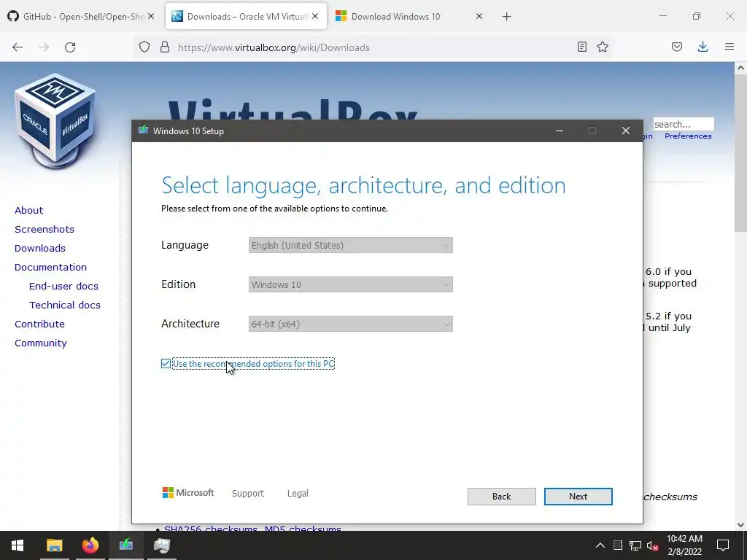This screenshot has height=560, width=747.
Task: Open Contribute link on VirtualBox sidebar
Action: point(39,324)
